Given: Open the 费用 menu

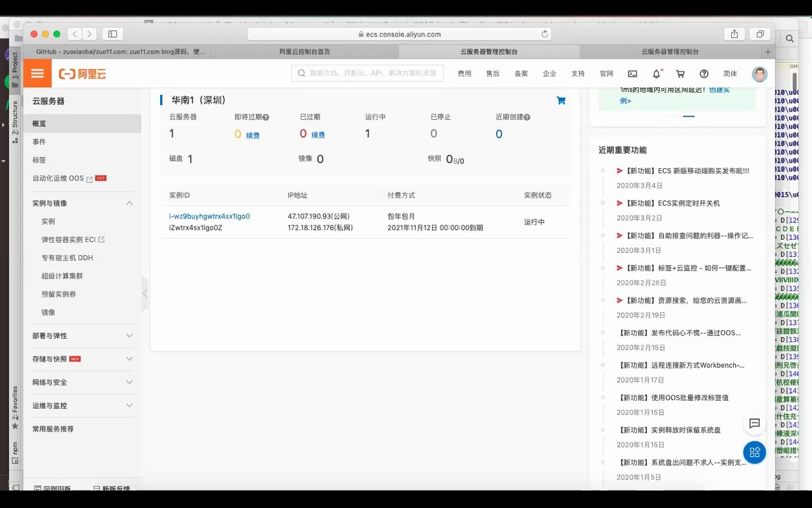Looking at the screenshot, I should pyautogui.click(x=465, y=74).
